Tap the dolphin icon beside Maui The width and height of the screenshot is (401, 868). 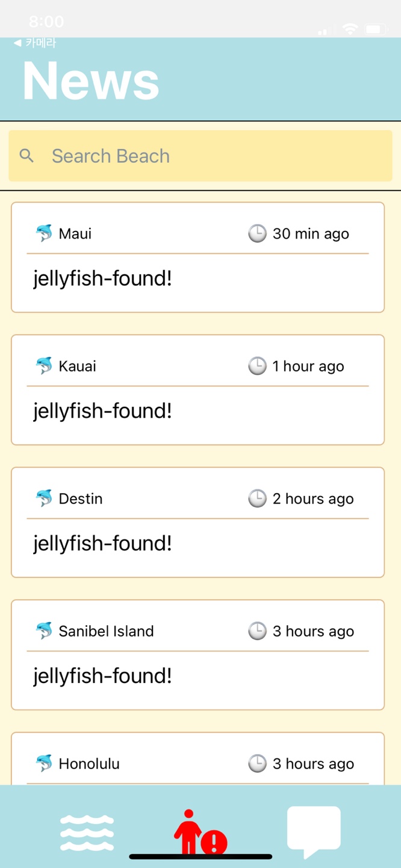point(44,233)
